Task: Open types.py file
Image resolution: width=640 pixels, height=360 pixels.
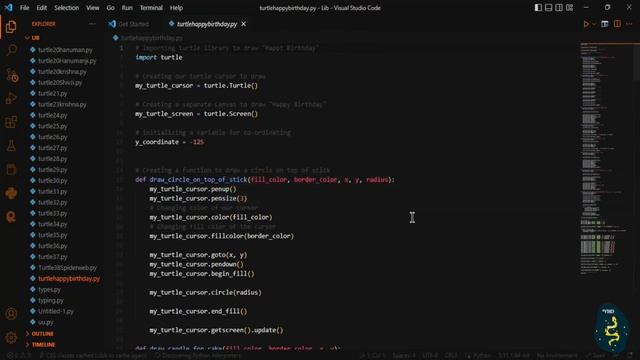Action: 49,290
